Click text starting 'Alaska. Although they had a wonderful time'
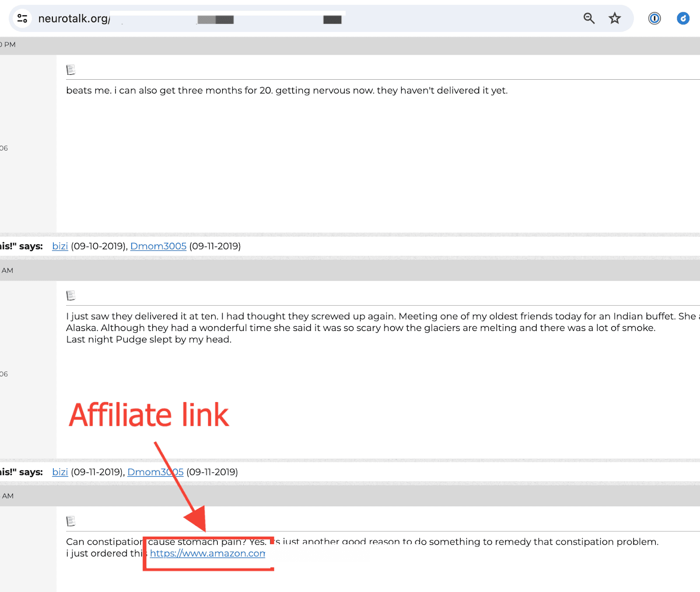Screen dimensions: 700x592 361,328
